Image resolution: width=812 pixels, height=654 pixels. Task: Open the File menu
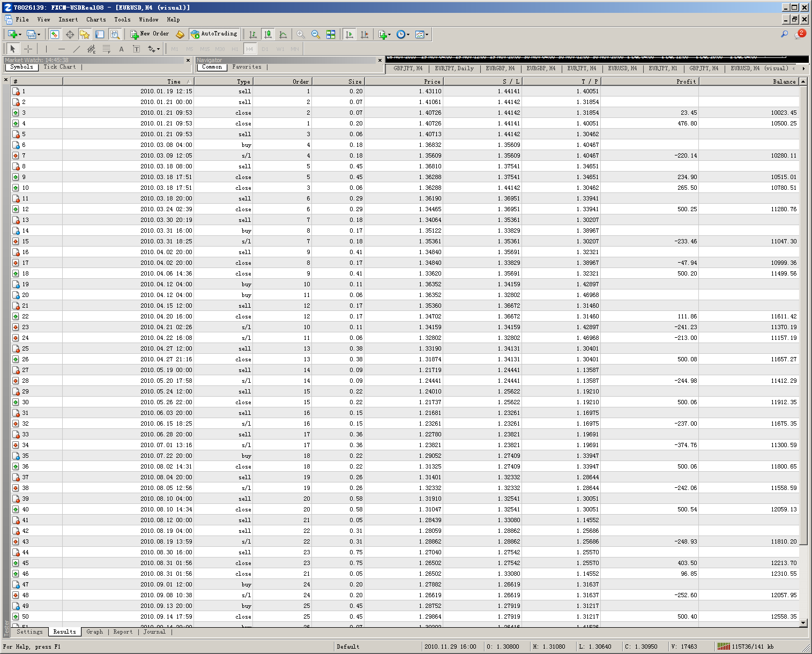(23, 19)
